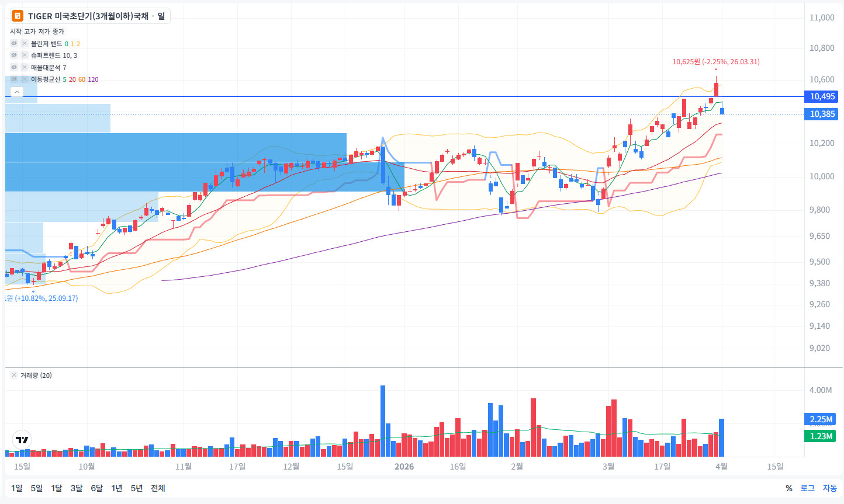This screenshot has height=504, width=844.
Task: Click the 4.00M volume axis tick
Action: (821, 390)
